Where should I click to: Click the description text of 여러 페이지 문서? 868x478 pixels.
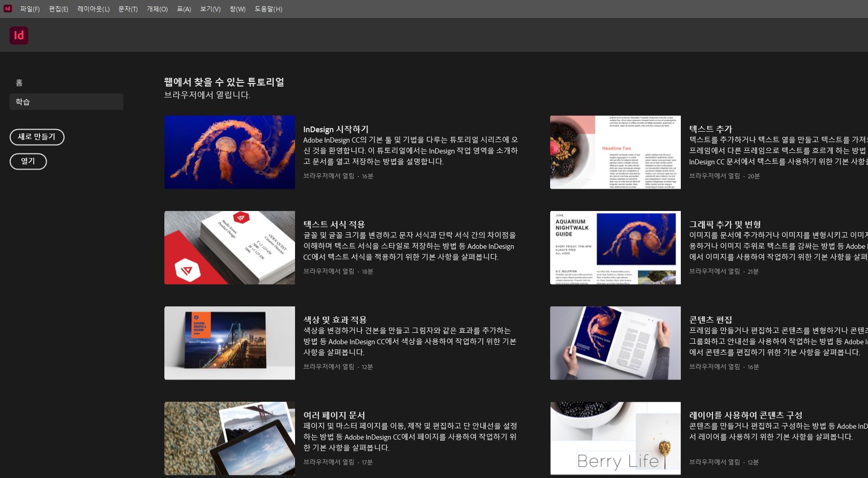(410, 437)
